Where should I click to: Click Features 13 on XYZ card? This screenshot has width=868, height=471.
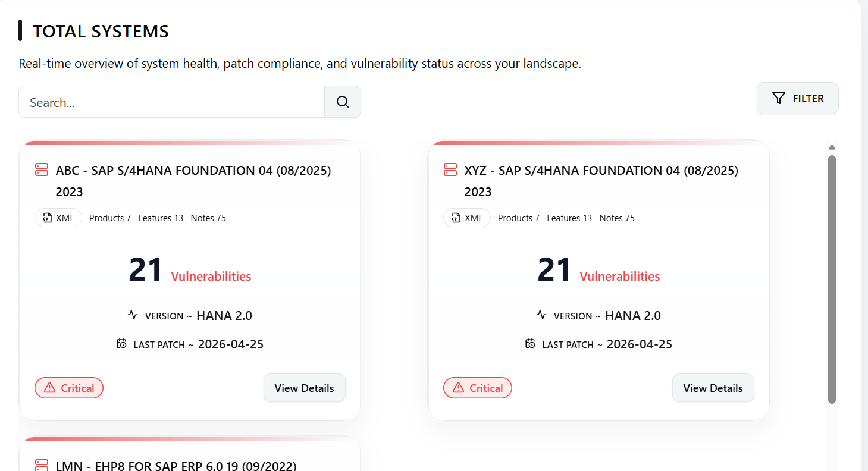click(569, 218)
